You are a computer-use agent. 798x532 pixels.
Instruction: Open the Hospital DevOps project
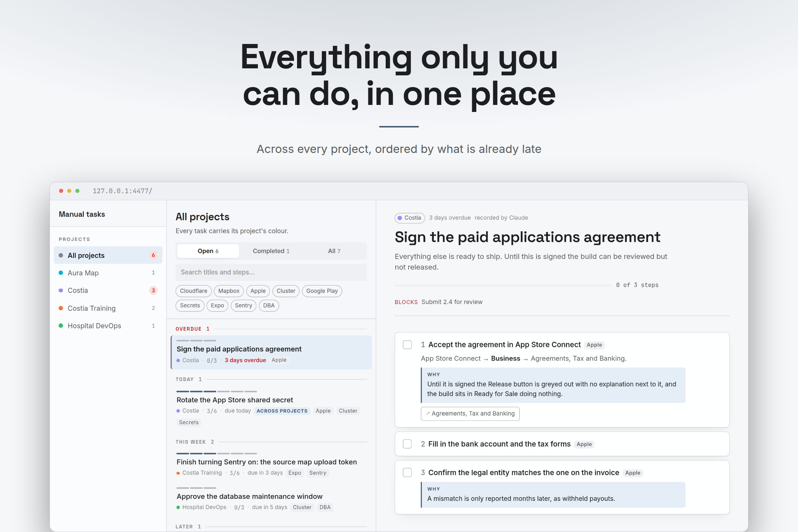tap(108, 326)
